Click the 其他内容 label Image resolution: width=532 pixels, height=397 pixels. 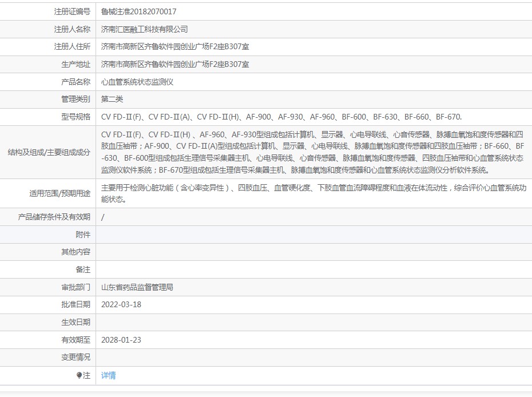[76, 252]
